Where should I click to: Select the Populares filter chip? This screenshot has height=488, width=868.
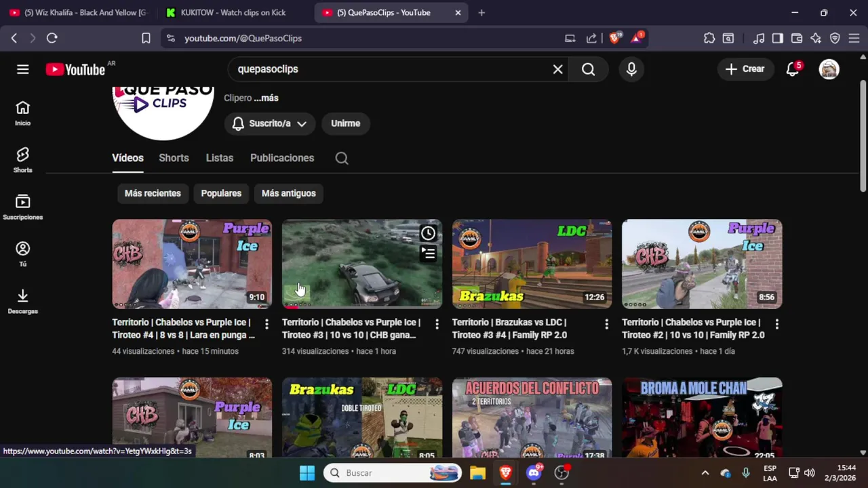point(221,193)
